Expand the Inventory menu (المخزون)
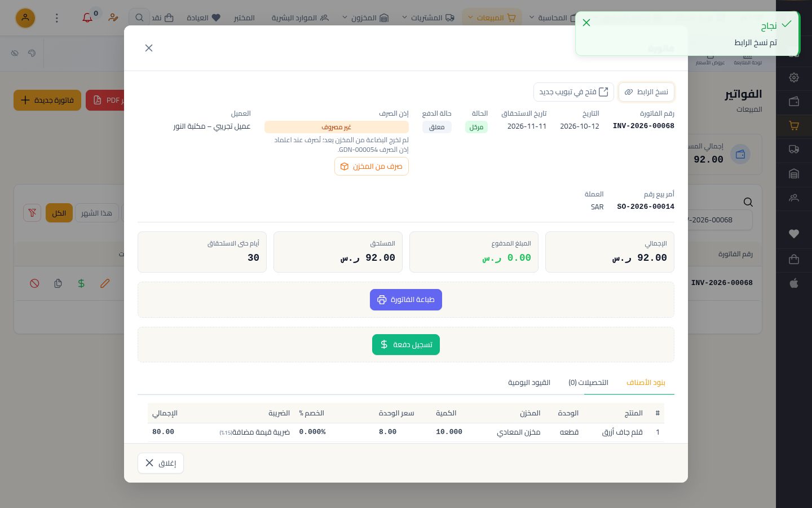Viewport: 812px width, 508px height. pyautogui.click(x=365, y=18)
